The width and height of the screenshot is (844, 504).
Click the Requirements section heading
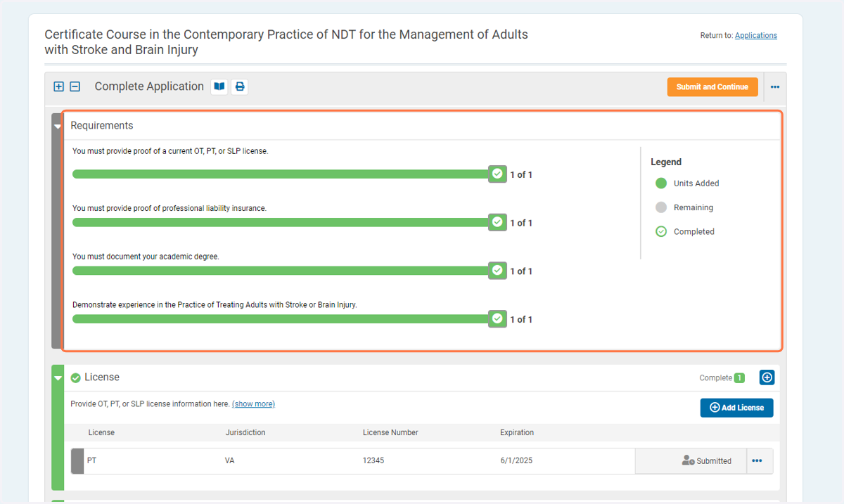[x=102, y=126]
